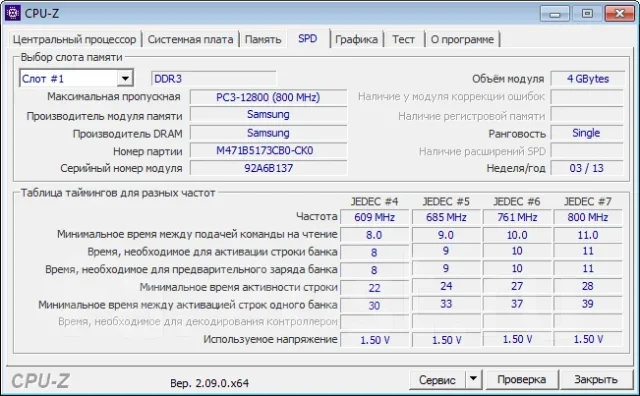The width and height of the screenshot is (640, 396).
Task: Maximize the CPU-Z window
Action: (587, 14)
